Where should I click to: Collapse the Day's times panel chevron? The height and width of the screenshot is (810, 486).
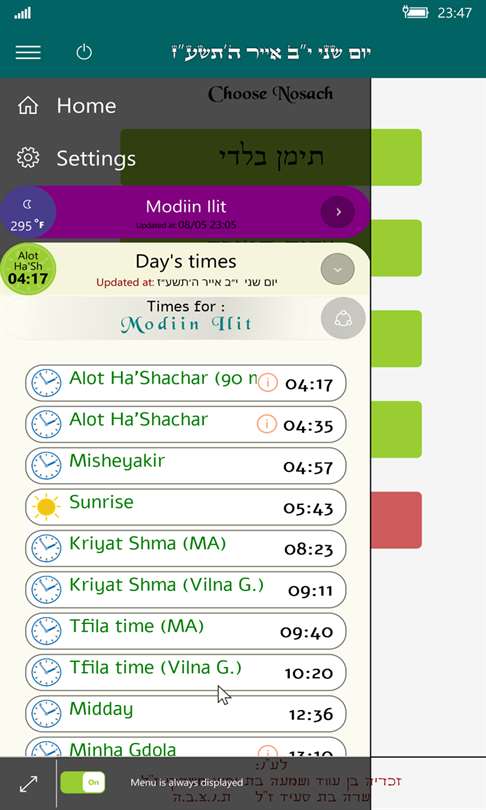pyautogui.click(x=337, y=269)
